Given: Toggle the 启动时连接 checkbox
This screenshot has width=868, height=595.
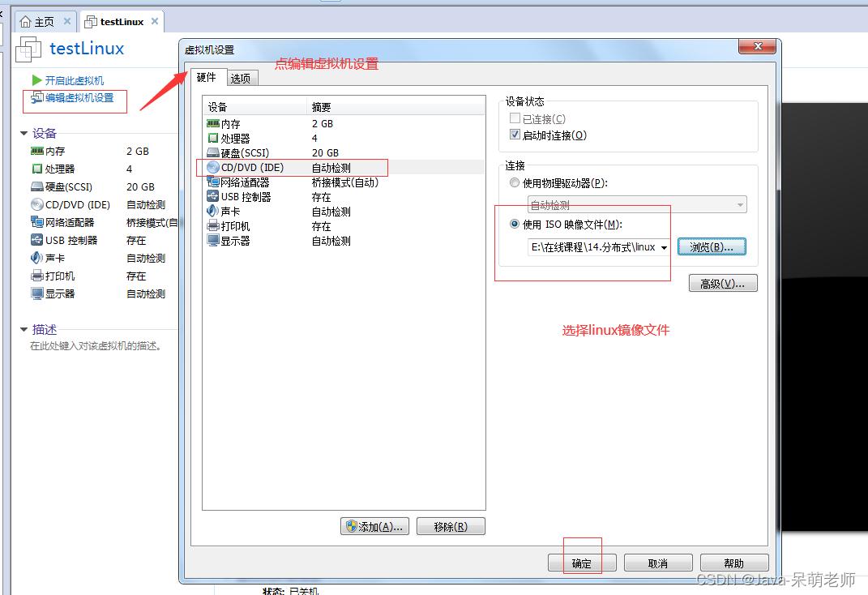Looking at the screenshot, I should (x=515, y=134).
